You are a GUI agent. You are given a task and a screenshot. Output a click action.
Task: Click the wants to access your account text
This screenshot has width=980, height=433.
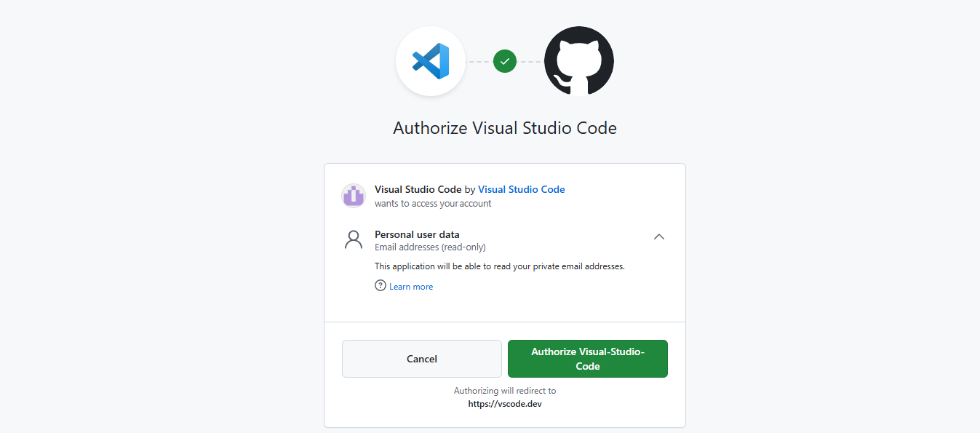[x=433, y=204]
